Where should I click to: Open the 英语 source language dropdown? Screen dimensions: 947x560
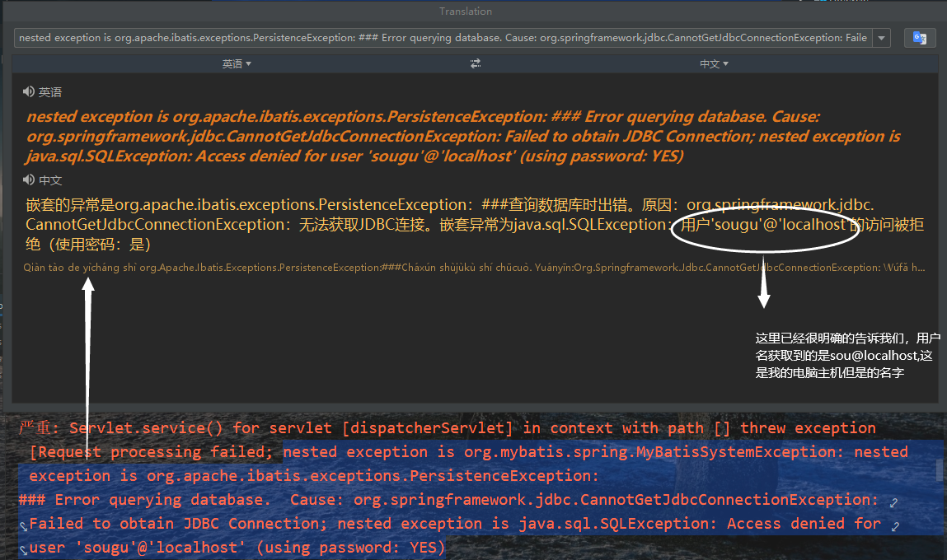(237, 63)
